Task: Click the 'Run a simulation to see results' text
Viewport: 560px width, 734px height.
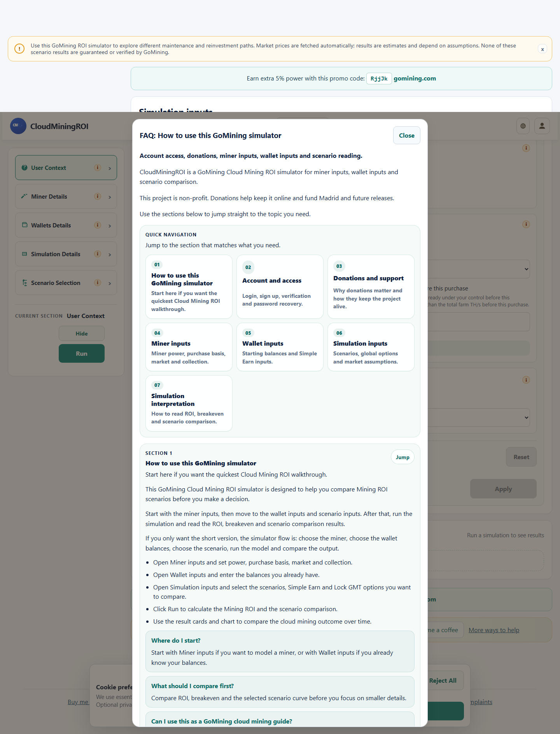Action: click(x=506, y=535)
